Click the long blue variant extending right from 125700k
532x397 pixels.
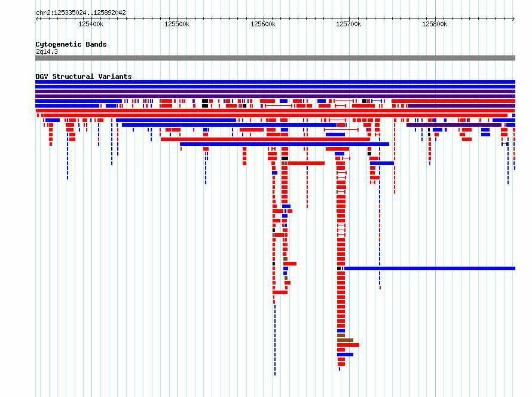pyautogui.click(x=430, y=268)
